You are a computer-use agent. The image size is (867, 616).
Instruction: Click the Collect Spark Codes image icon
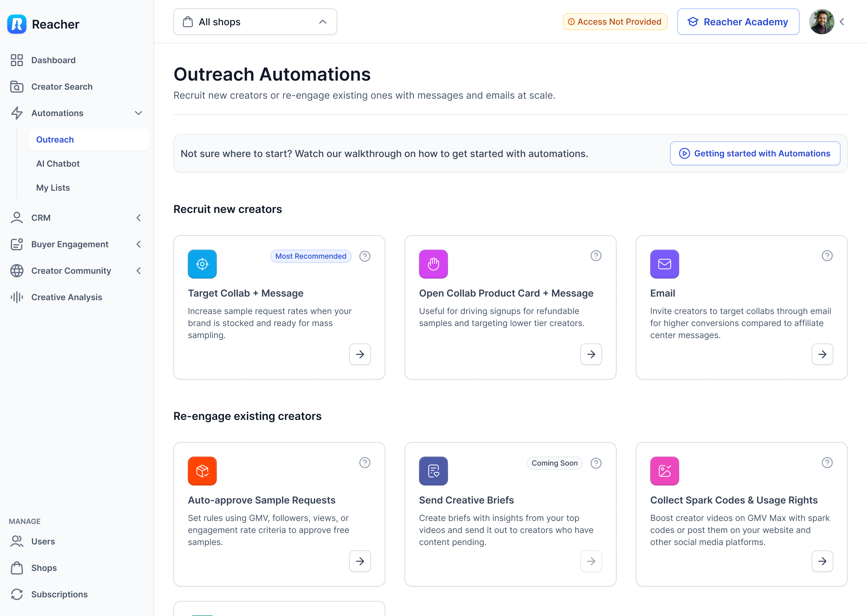[x=664, y=471]
